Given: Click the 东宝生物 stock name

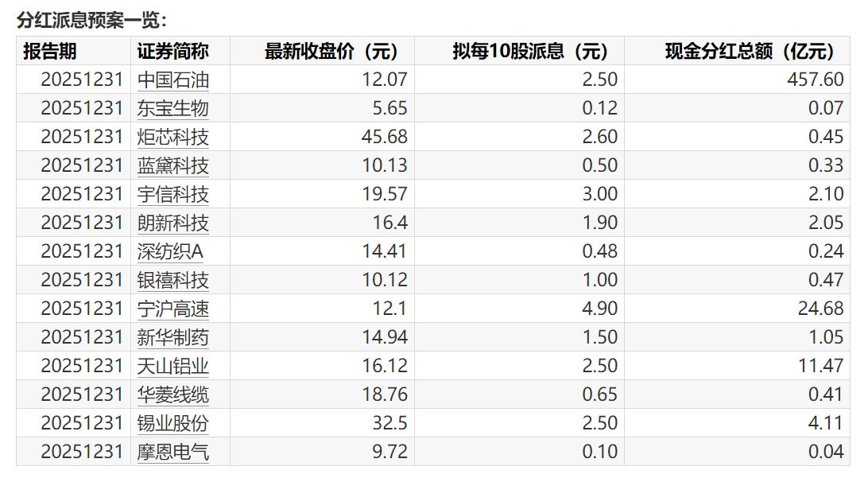Looking at the screenshot, I should coord(172,108).
